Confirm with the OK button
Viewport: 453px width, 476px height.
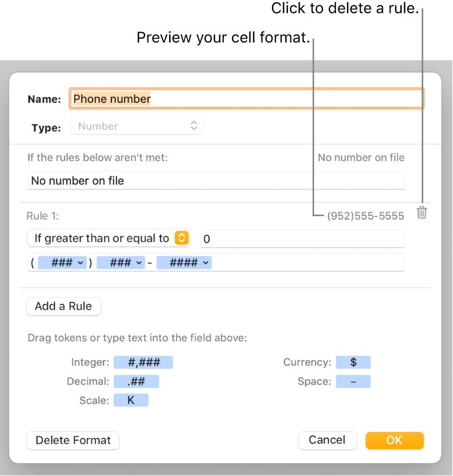tap(394, 440)
